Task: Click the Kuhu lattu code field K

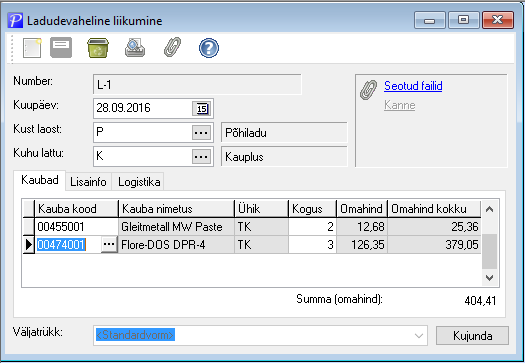Action: [143, 156]
